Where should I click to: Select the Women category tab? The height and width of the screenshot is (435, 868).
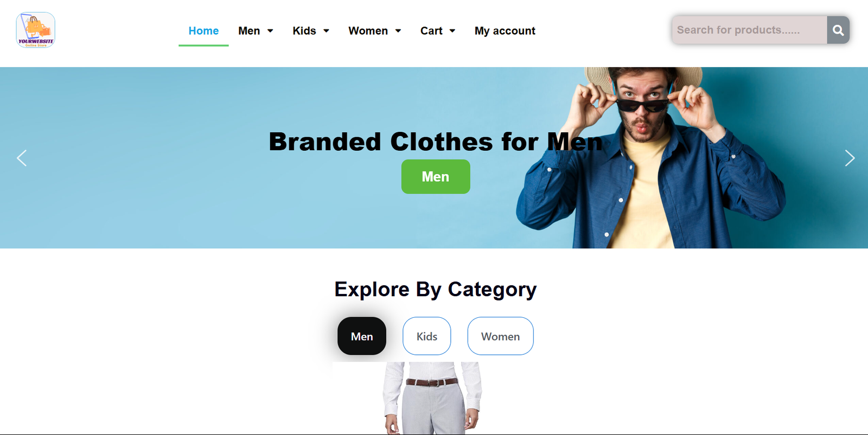tap(500, 336)
